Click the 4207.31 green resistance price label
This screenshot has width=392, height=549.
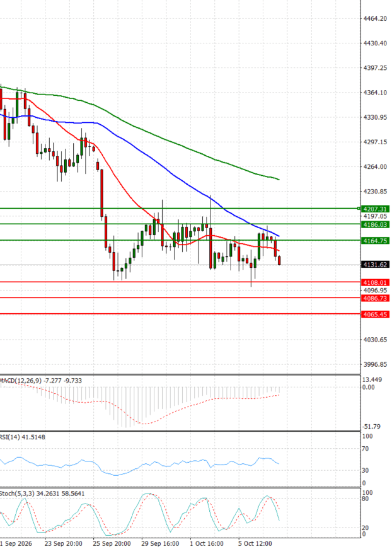tap(375, 209)
